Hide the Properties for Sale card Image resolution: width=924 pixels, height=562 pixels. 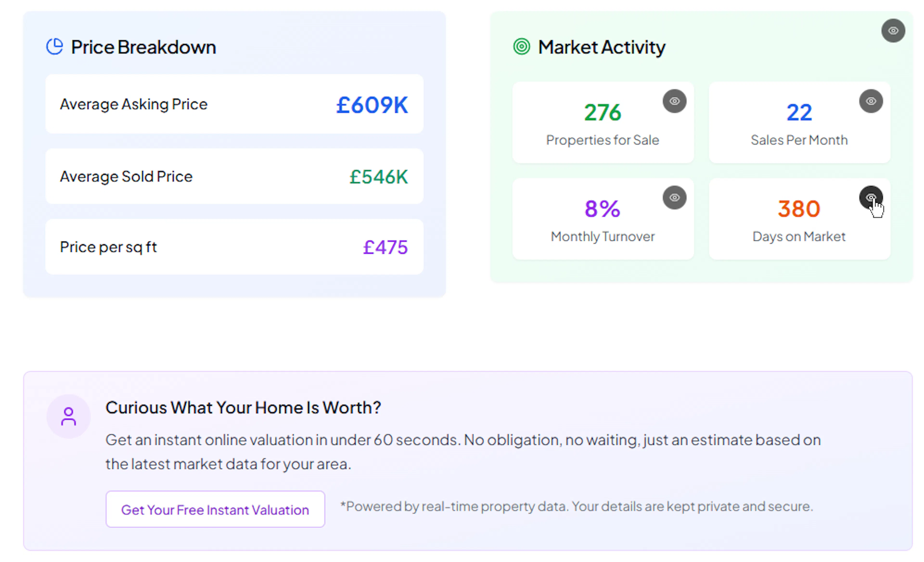(674, 101)
